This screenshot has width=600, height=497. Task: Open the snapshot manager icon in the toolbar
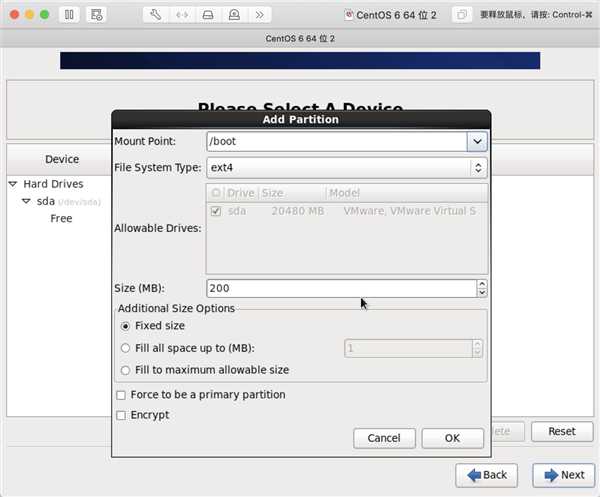[x=96, y=15]
